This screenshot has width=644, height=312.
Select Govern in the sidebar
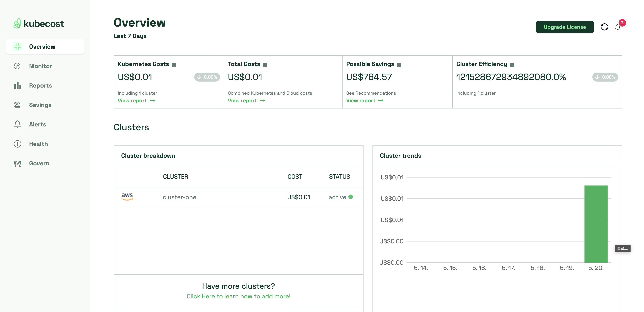coord(39,163)
